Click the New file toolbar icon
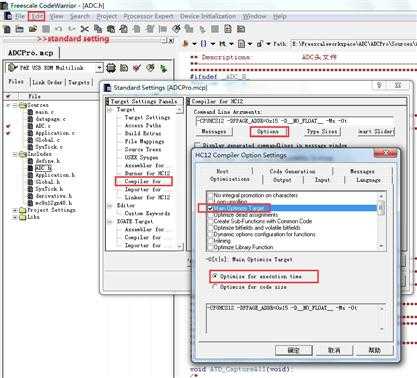The width and height of the screenshot is (417, 378). 7,29
